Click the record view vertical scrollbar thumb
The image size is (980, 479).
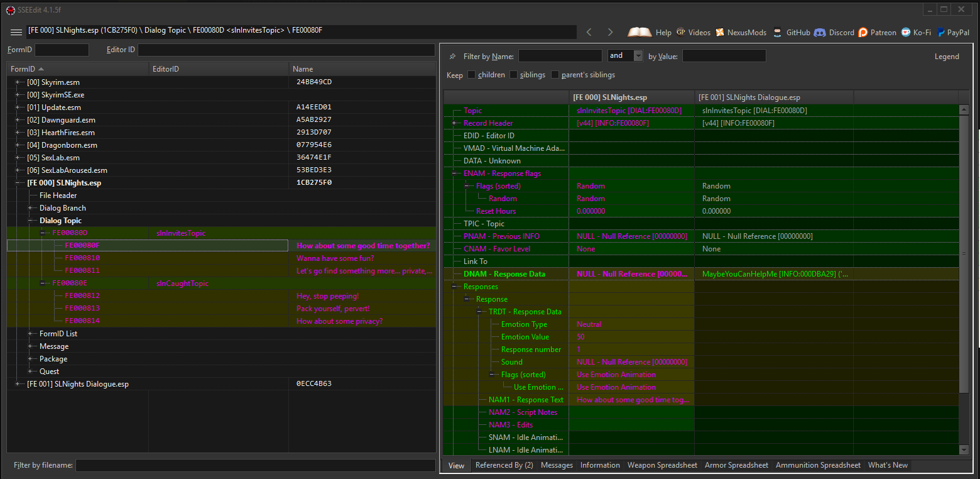coord(964,255)
